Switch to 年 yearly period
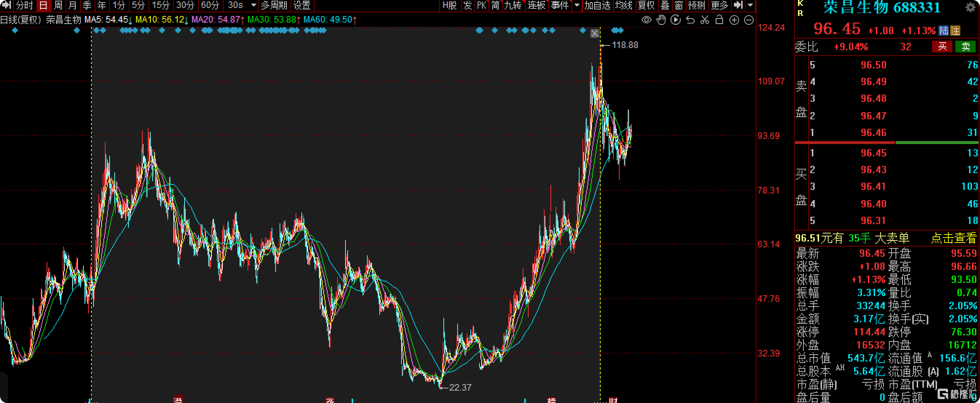Image resolution: width=980 pixels, height=403 pixels. coord(101,5)
